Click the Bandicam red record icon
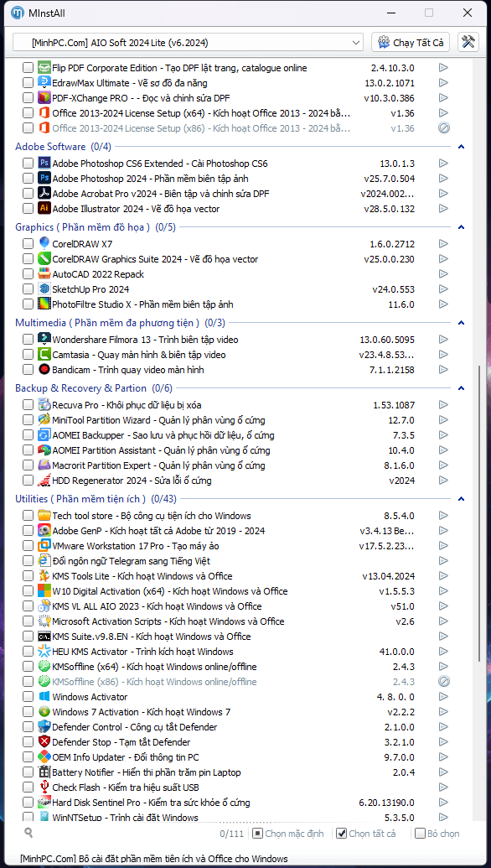 44,369
